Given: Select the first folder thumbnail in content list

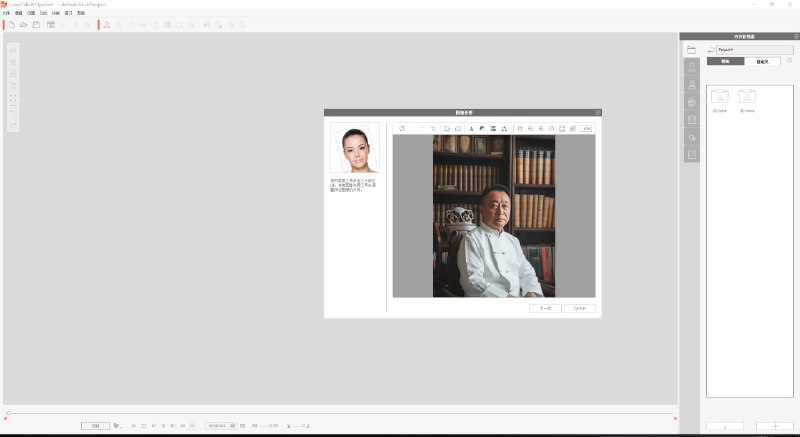Looking at the screenshot, I should [x=719, y=97].
